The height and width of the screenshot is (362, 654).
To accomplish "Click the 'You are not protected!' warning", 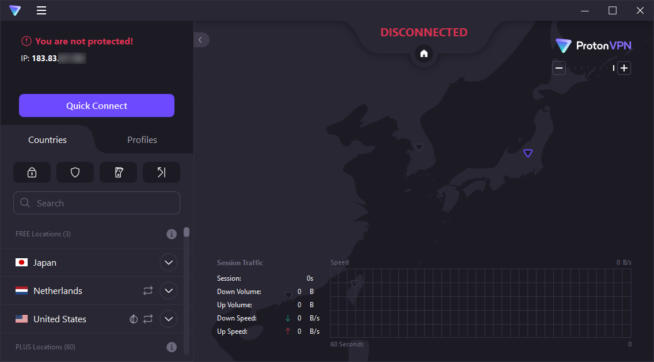I will pyautogui.click(x=84, y=41).
